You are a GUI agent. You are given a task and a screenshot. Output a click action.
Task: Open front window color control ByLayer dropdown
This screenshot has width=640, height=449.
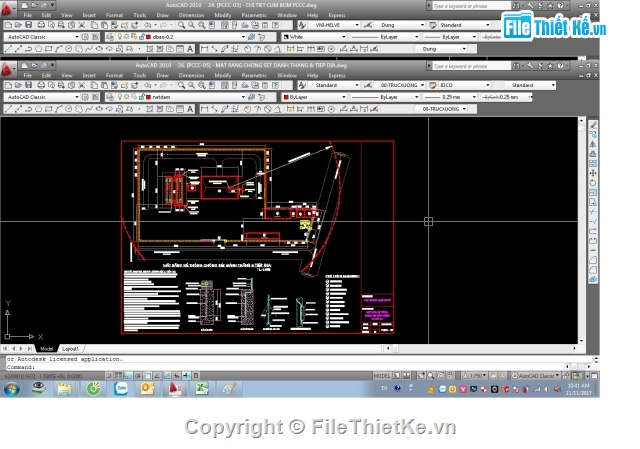[x=344, y=97]
